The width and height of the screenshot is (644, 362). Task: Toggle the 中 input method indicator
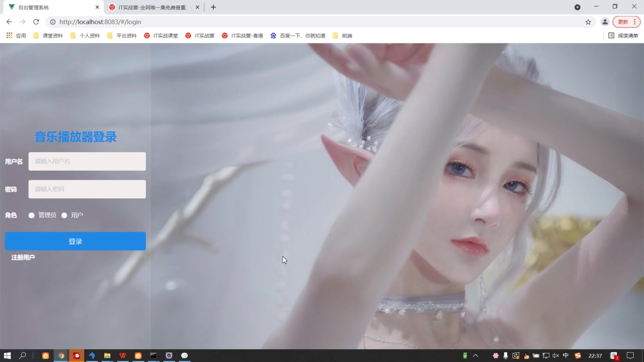[566, 355]
